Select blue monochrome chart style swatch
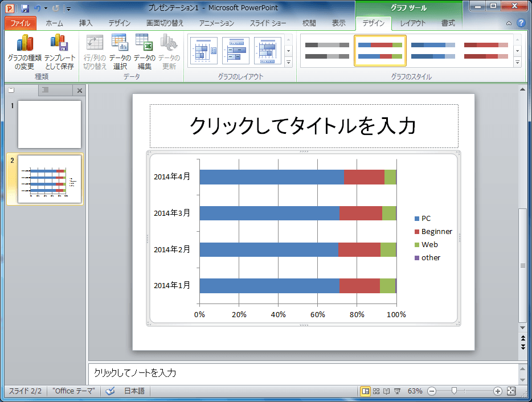 433,51
